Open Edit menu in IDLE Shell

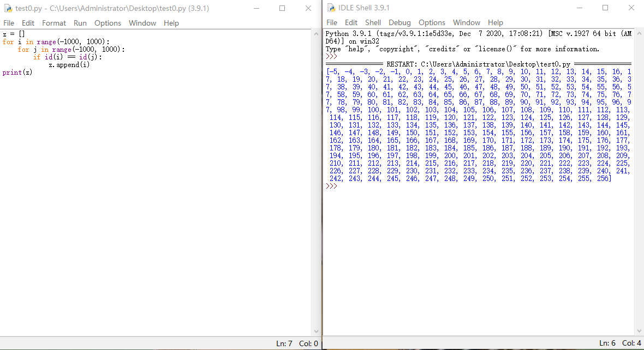(351, 22)
